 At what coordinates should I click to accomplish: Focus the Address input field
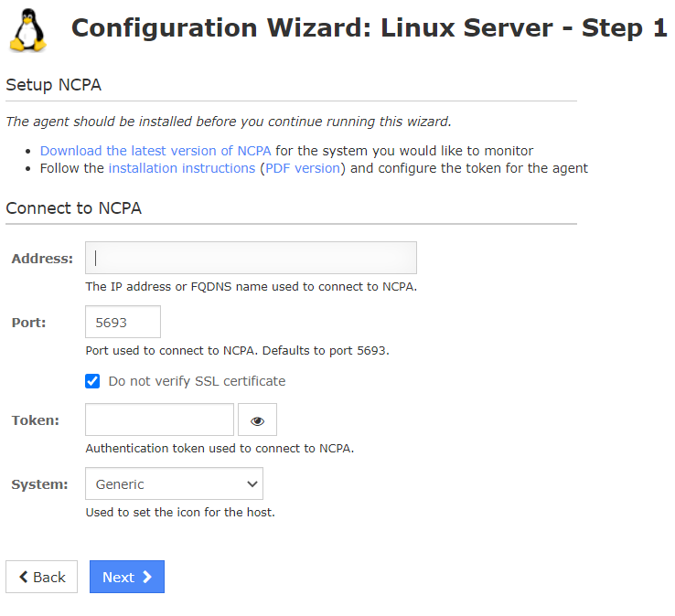(251, 258)
